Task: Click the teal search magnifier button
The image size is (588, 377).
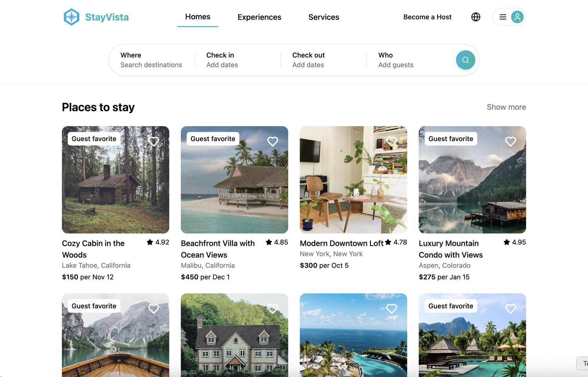Action: [465, 60]
